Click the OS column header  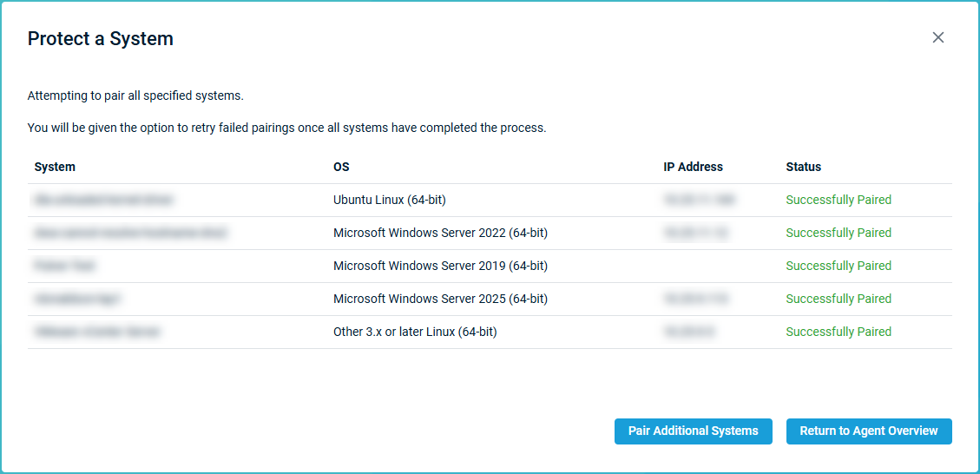click(x=341, y=167)
